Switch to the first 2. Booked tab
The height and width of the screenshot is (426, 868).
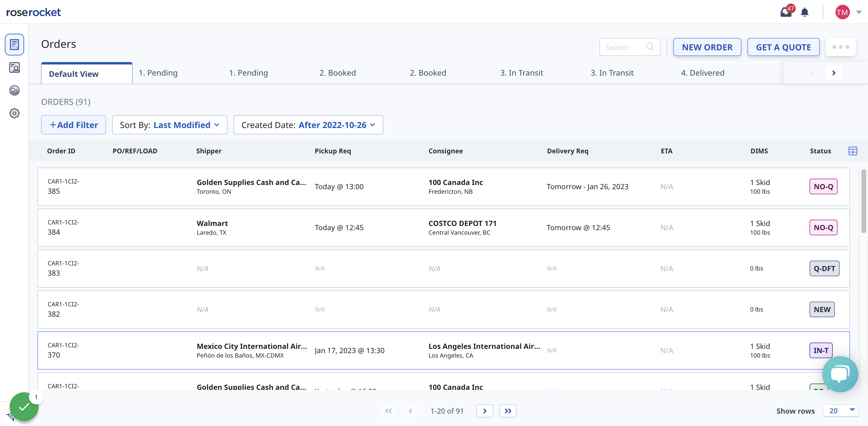click(337, 73)
